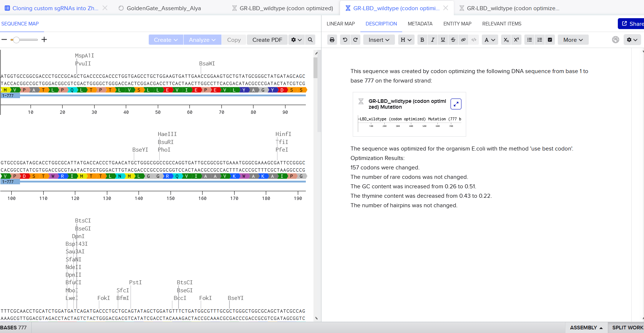Expand the embedded GR-LBD_wildtype Mutation preview
Image resolution: width=644 pixels, height=333 pixels.
[x=456, y=104]
